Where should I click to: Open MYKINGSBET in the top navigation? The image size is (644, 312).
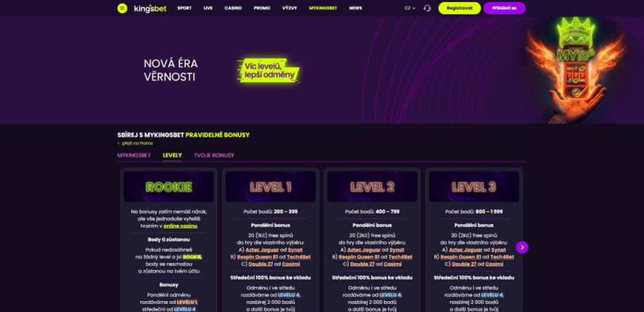[323, 8]
